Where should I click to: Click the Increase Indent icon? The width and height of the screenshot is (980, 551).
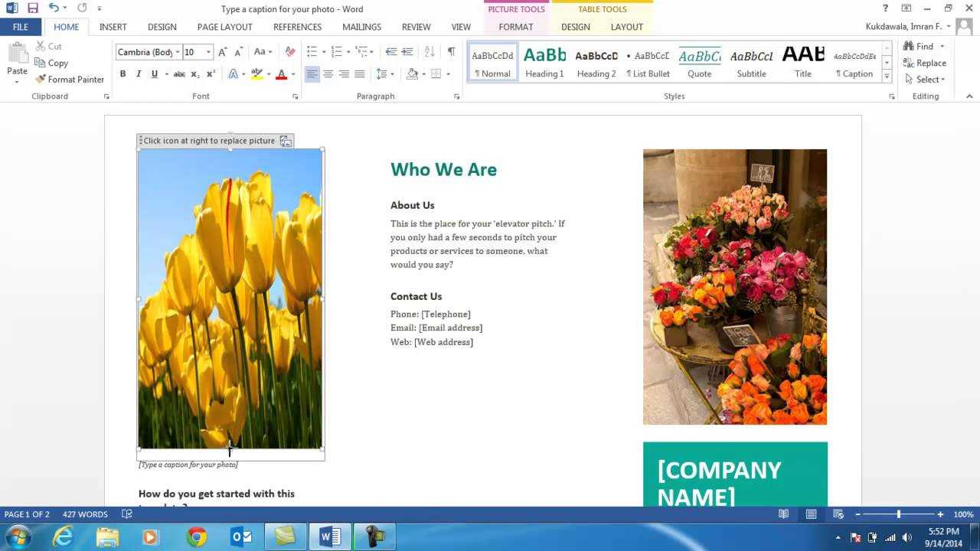[407, 52]
